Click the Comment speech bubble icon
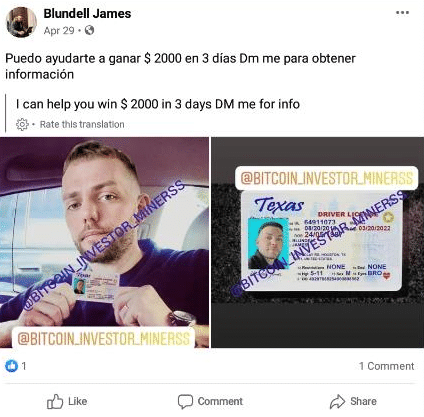This screenshot has width=424, height=417. (x=185, y=401)
